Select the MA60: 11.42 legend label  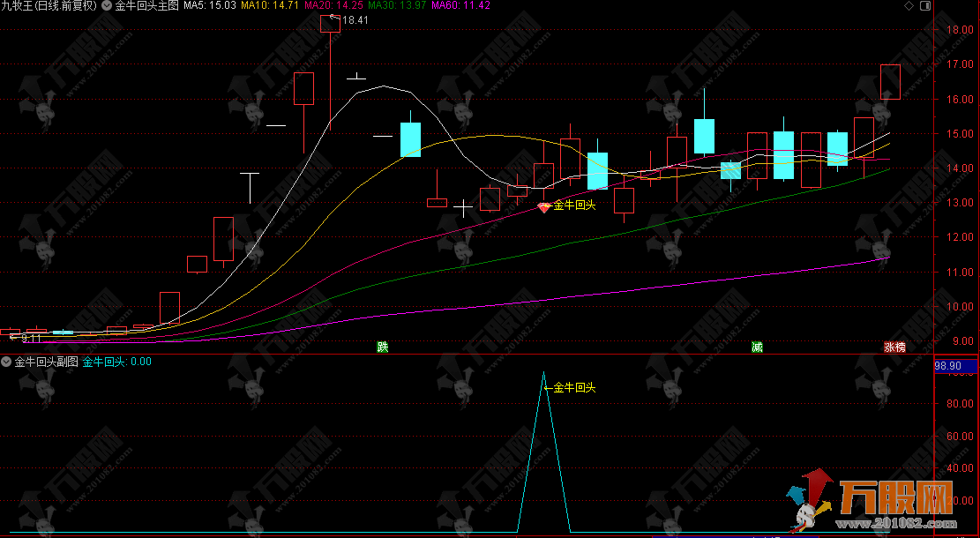[460, 5]
